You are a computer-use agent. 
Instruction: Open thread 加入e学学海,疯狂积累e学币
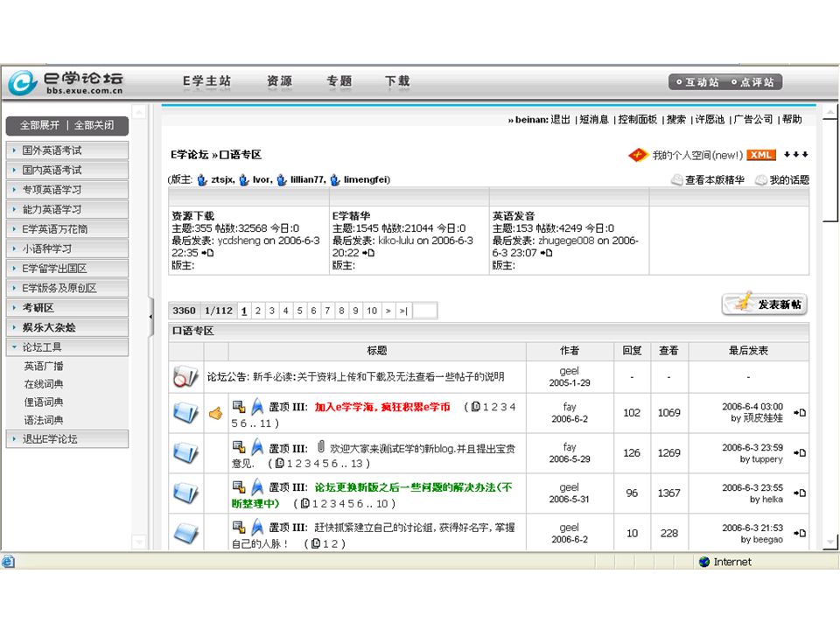382,407
